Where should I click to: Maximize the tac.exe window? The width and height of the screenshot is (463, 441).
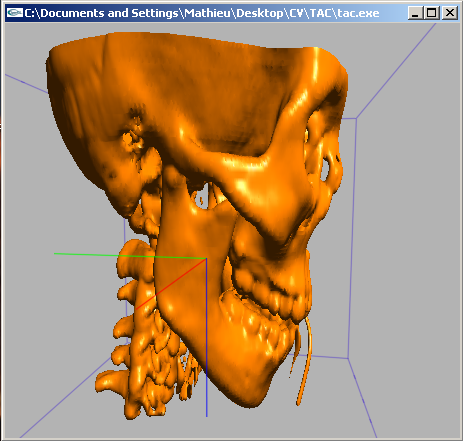432,13
